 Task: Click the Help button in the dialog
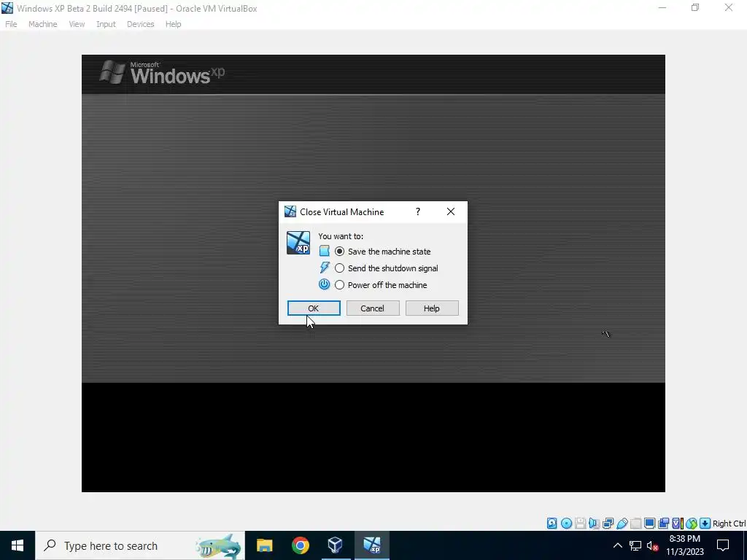[432, 308]
